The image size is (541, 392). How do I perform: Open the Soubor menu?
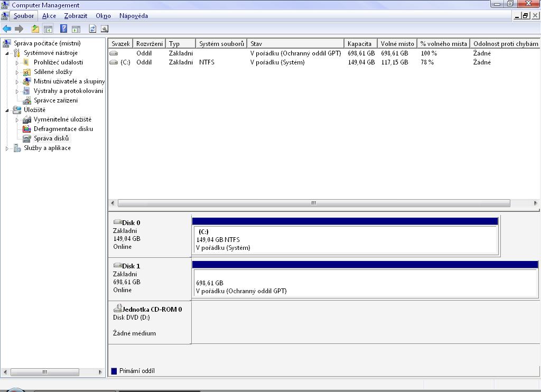click(x=23, y=16)
